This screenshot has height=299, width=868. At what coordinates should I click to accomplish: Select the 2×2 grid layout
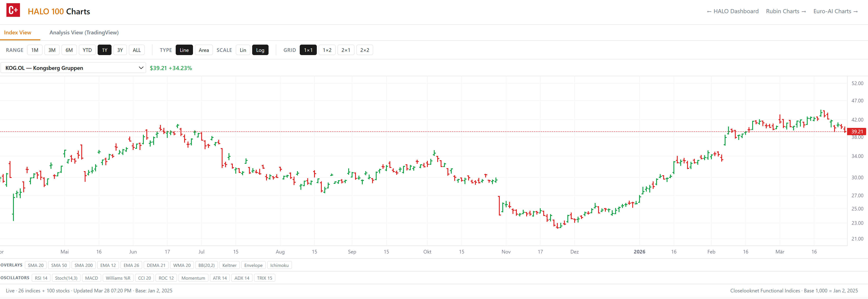point(364,50)
